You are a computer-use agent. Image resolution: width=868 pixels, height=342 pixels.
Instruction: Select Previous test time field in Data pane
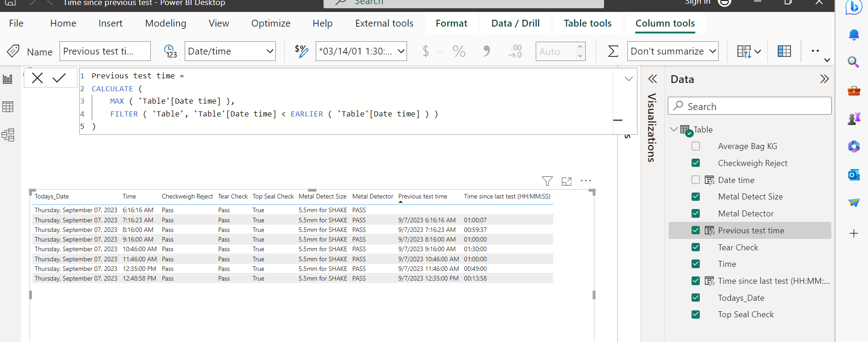(x=750, y=231)
